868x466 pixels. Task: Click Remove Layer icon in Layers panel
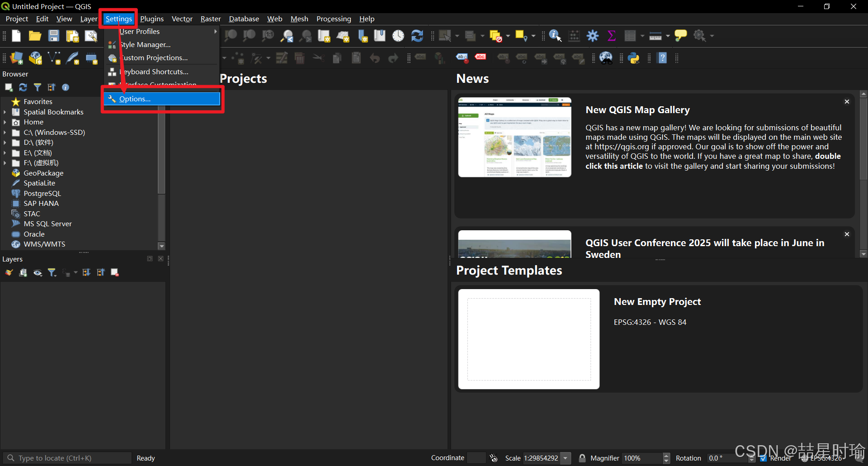click(115, 272)
